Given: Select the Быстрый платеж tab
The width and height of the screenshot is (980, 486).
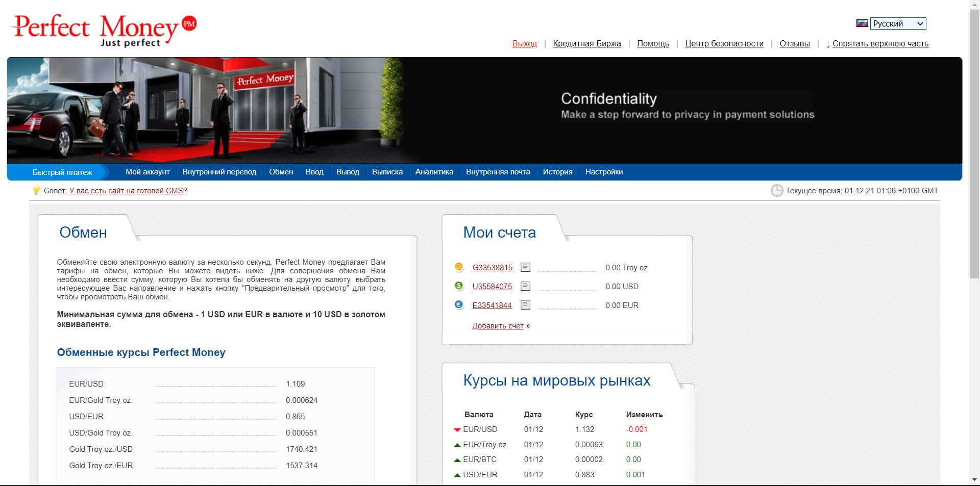Looking at the screenshot, I should (x=62, y=172).
